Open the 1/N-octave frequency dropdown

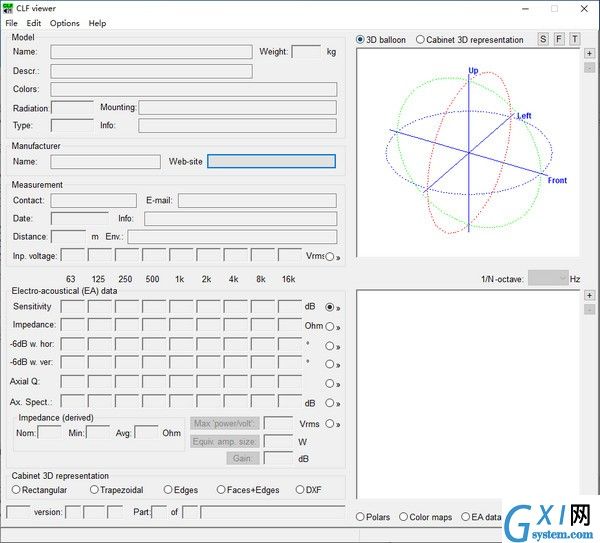coord(548,278)
